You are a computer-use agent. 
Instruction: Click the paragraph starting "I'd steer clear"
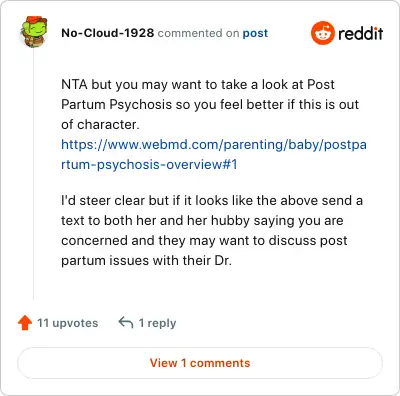(212, 230)
